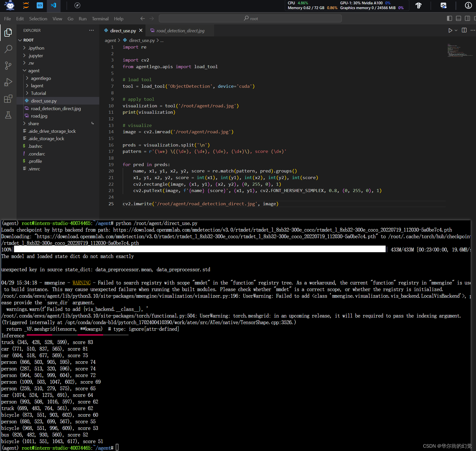The image size is (476, 451).
Task: Open the .vimrc file
Action: 58,169
